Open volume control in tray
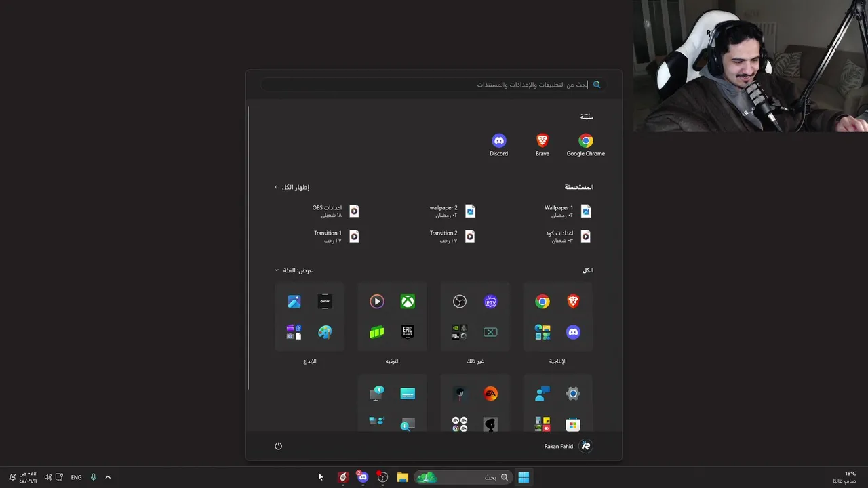This screenshot has width=868, height=488. pos(48,477)
